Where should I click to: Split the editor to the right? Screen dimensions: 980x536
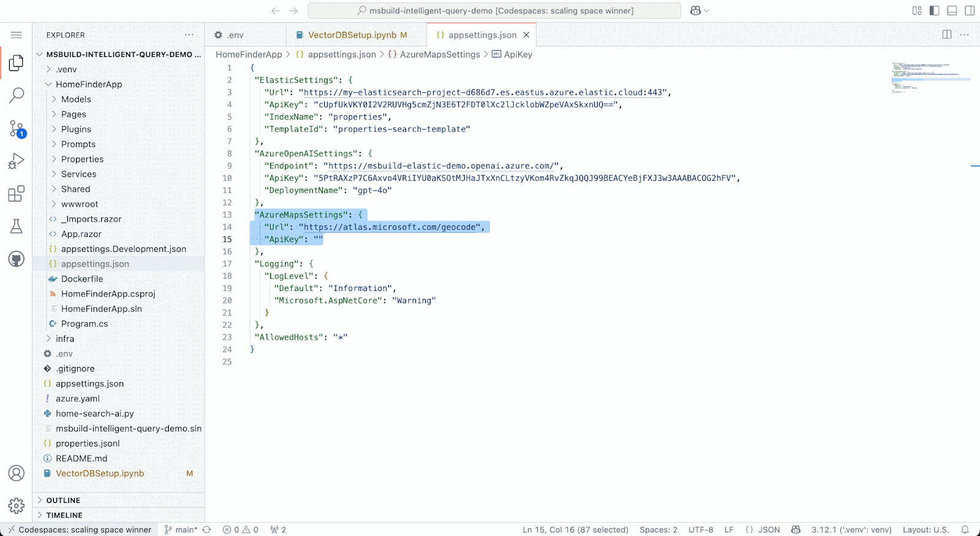946,35
